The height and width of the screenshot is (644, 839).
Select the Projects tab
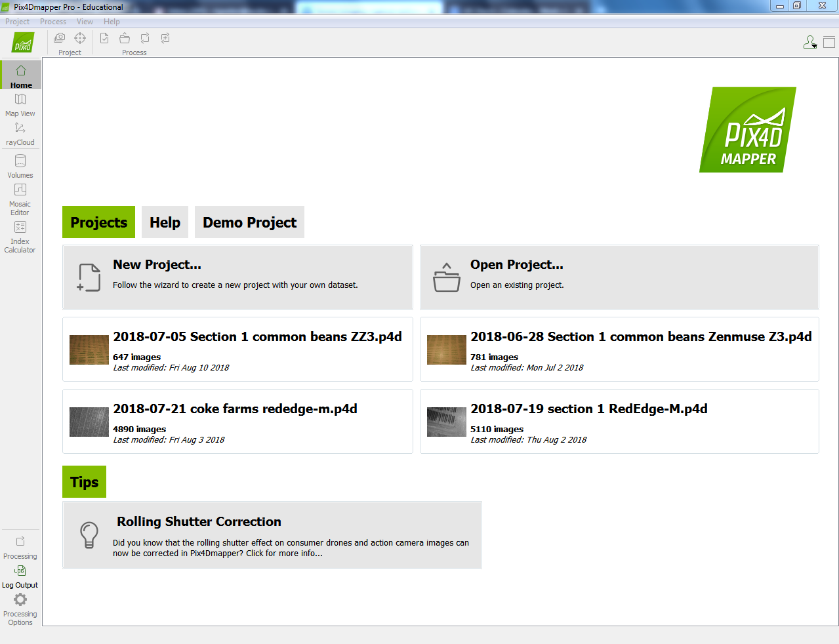click(x=99, y=222)
